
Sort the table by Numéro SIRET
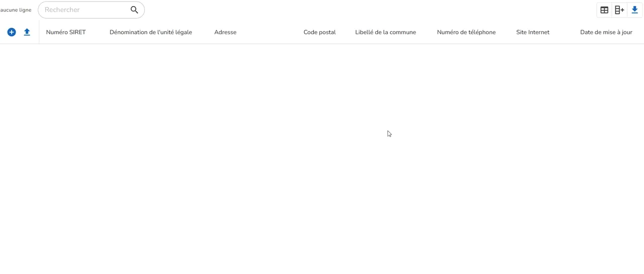(66, 32)
